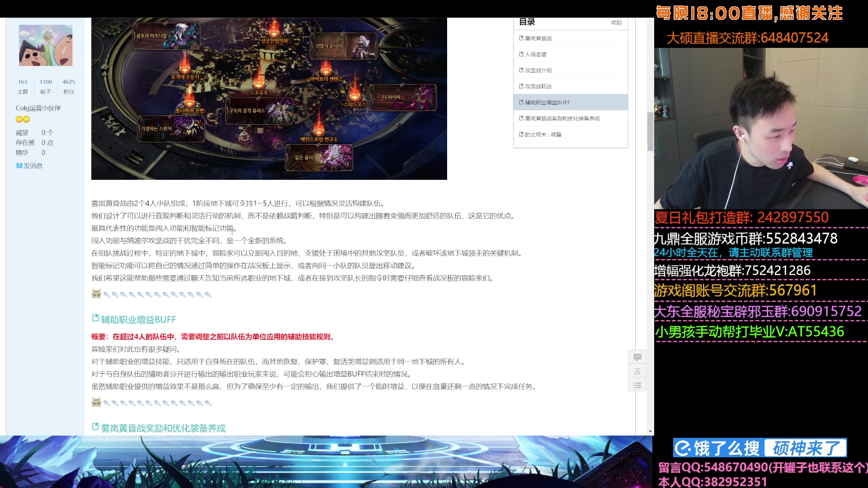
Task: Jump to 时之终末：戒备 directory entry
Action: 543,135
